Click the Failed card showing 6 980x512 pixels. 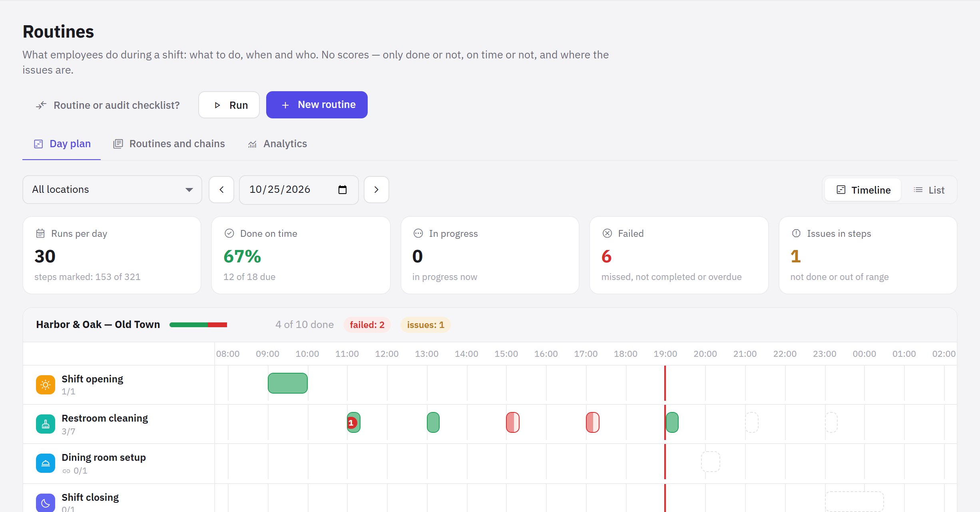[x=679, y=255]
